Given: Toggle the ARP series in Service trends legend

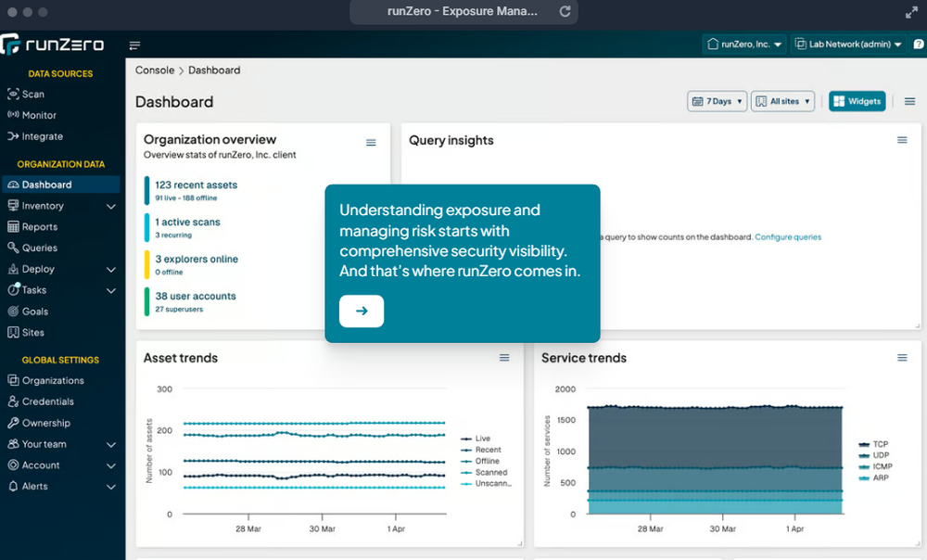Looking at the screenshot, I should (x=874, y=477).
